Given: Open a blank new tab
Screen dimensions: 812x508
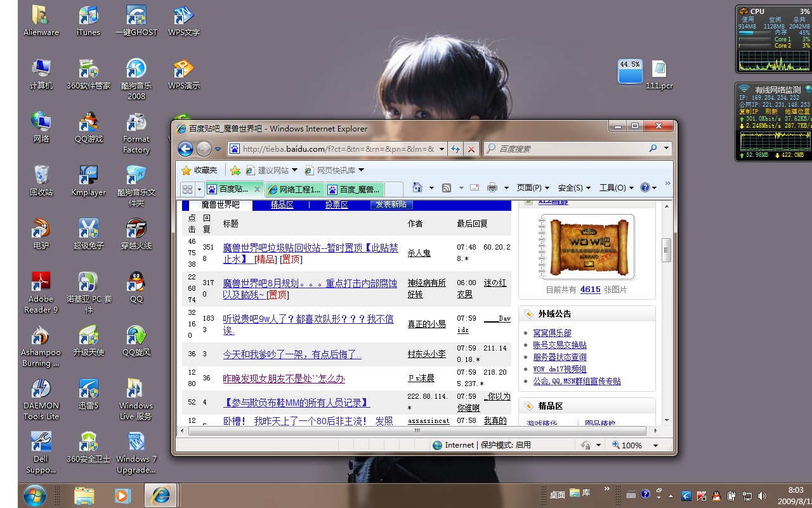Looking at the screenshot, I should point(393,189).
